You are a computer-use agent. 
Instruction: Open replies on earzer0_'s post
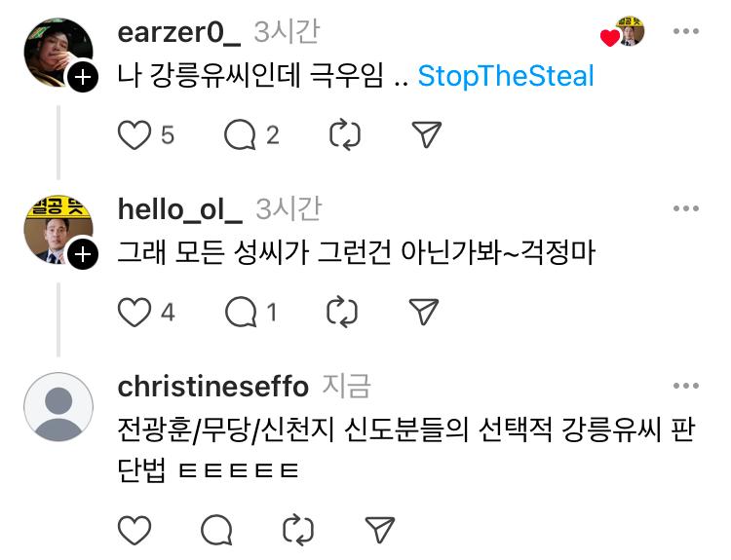(x=240, y=135)
